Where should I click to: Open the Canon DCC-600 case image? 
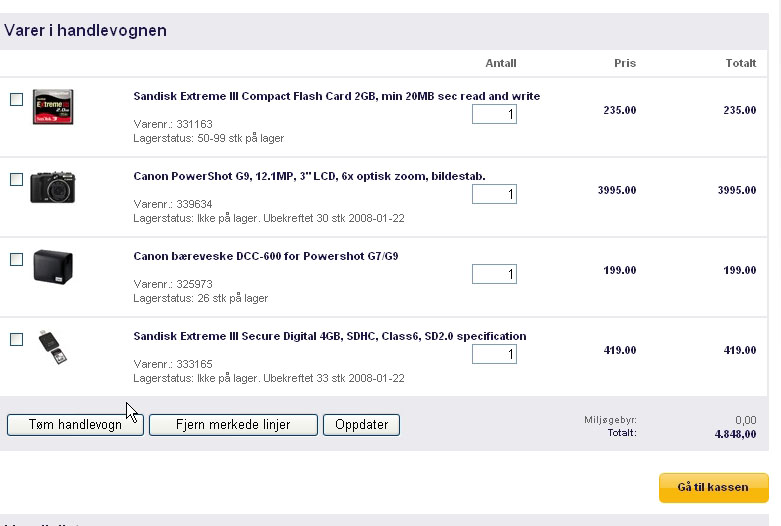pyautogui.click(x=53, y=267)
